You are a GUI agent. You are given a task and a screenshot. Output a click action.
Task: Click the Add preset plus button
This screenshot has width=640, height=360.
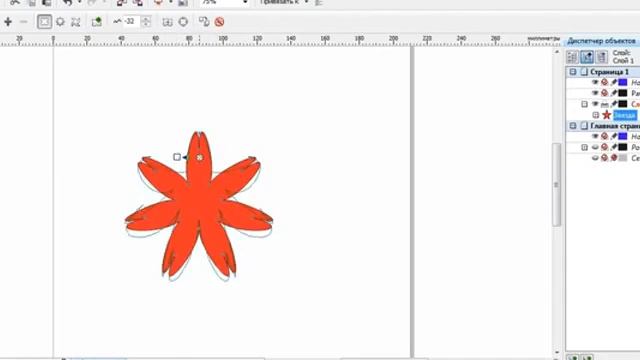(8, 22)
